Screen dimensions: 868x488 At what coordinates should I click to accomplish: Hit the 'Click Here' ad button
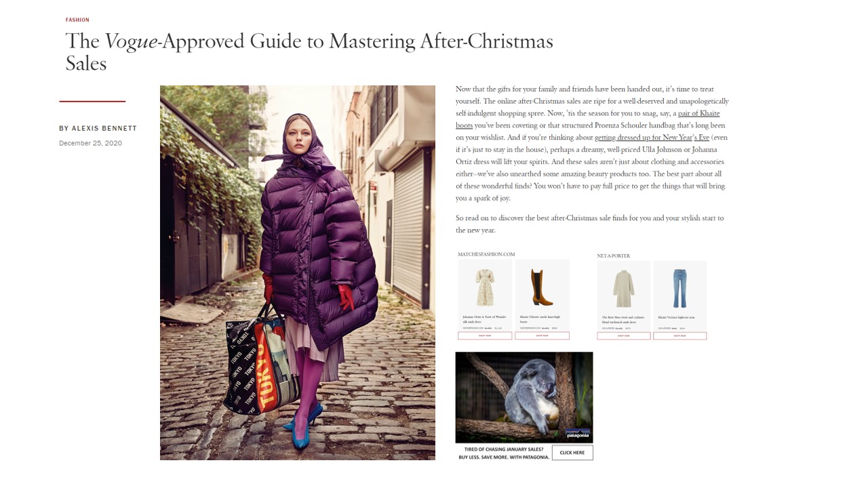point(572,453)
